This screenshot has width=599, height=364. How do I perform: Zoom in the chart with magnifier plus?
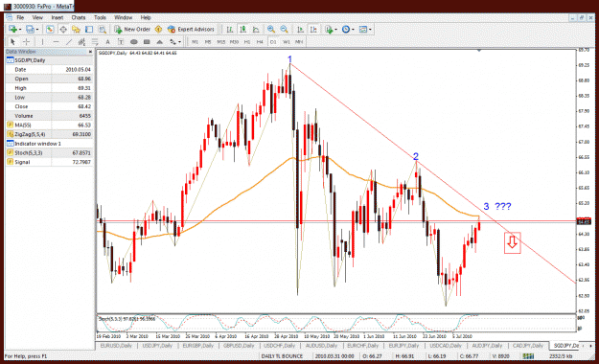[x=271, y=30]
